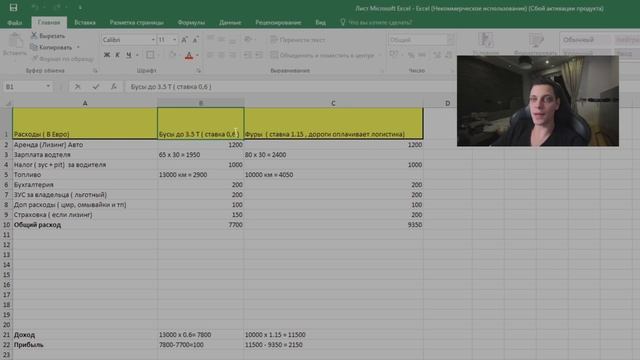
Task: Toggle underline Ч formatting
Action: pyautogui.click(x=129, y=55)
